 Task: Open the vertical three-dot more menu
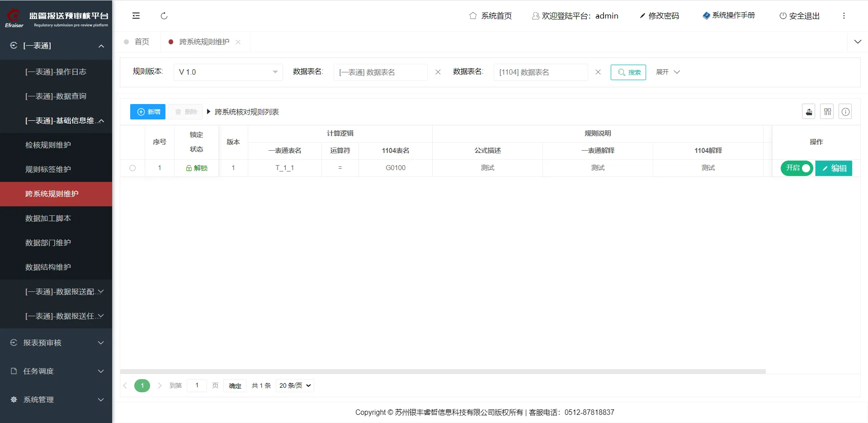tap(844, 16)
